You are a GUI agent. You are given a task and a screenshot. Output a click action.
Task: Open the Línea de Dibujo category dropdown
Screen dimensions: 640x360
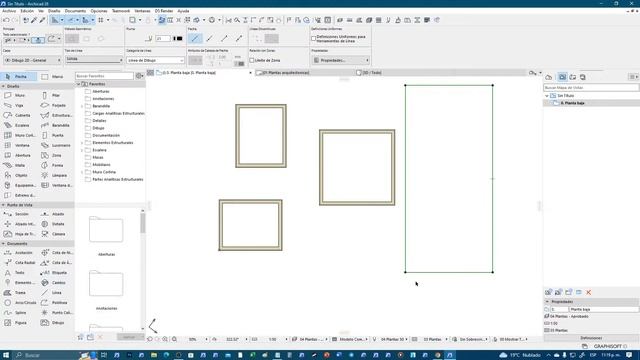click(x=156, y=60)
